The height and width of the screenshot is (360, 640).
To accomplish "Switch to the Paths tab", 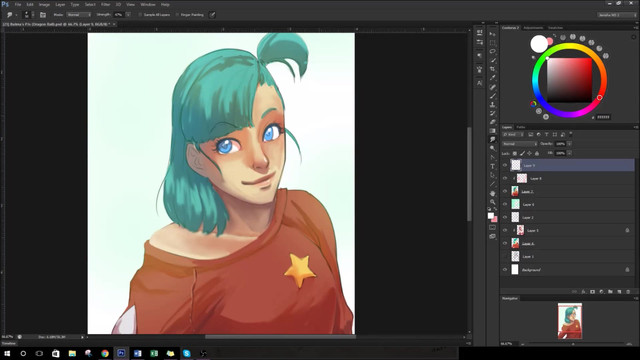I will click(521, 127).
